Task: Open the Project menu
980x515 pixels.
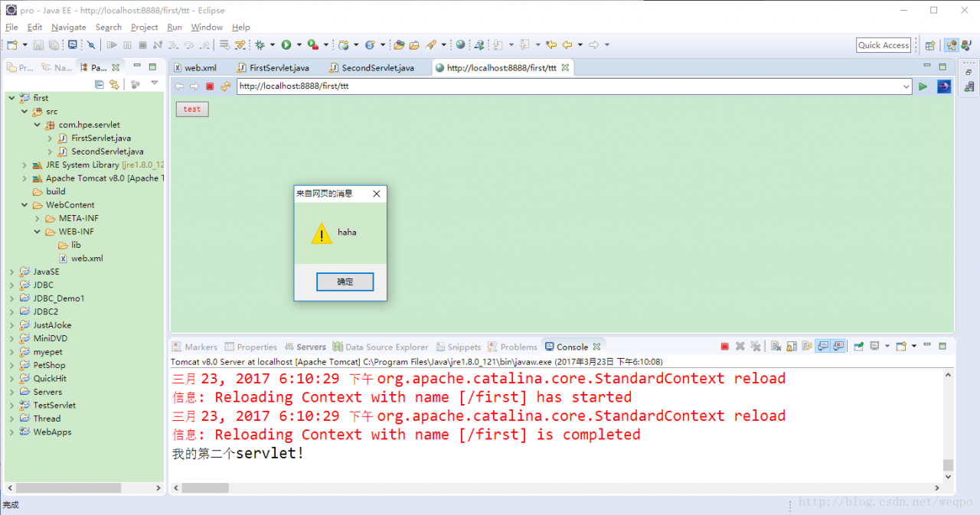Action: pos(144,27)
